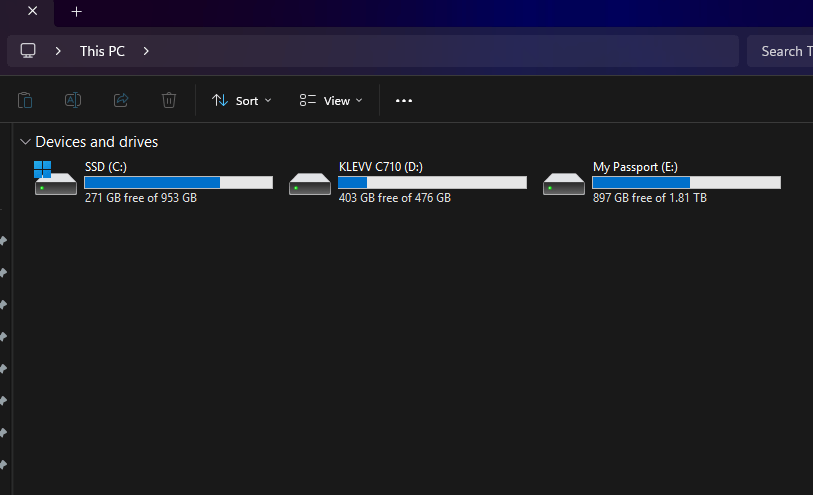Screen dimensions: 813x495
Task: Click This PC in the address bar
Action: (x=102, y=51)
